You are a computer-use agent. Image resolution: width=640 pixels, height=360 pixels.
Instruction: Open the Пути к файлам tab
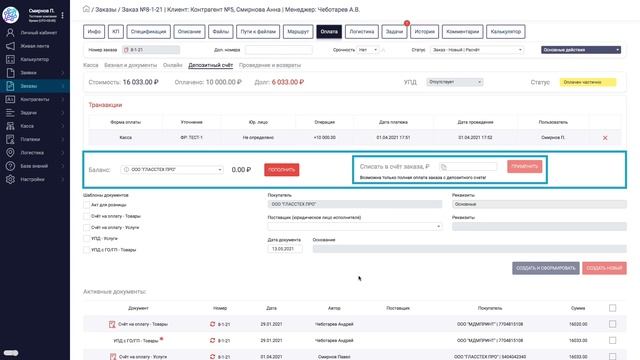coord(258,31)
